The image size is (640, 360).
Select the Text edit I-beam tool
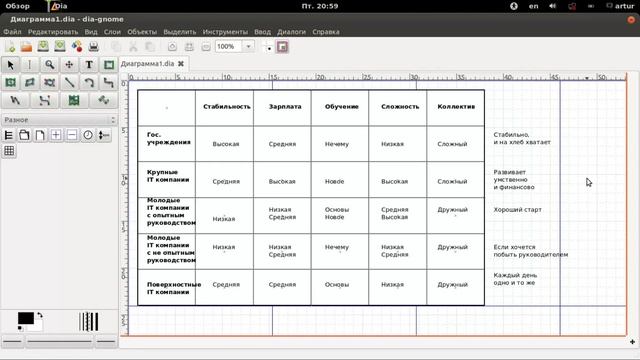tap(30, 64)
